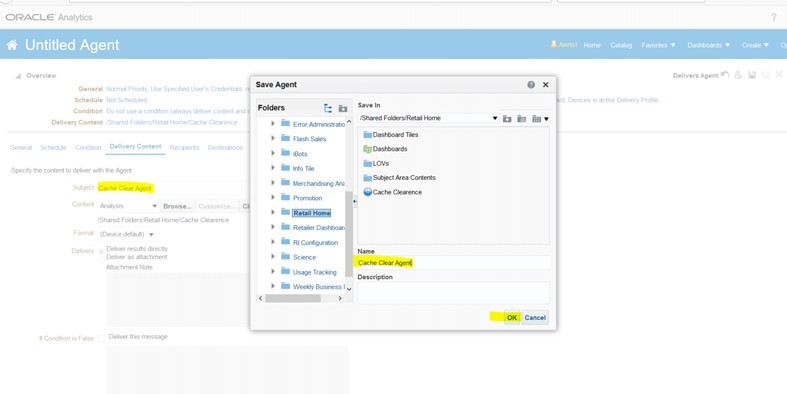Expand the Science folder node

[x=273, y=256]
